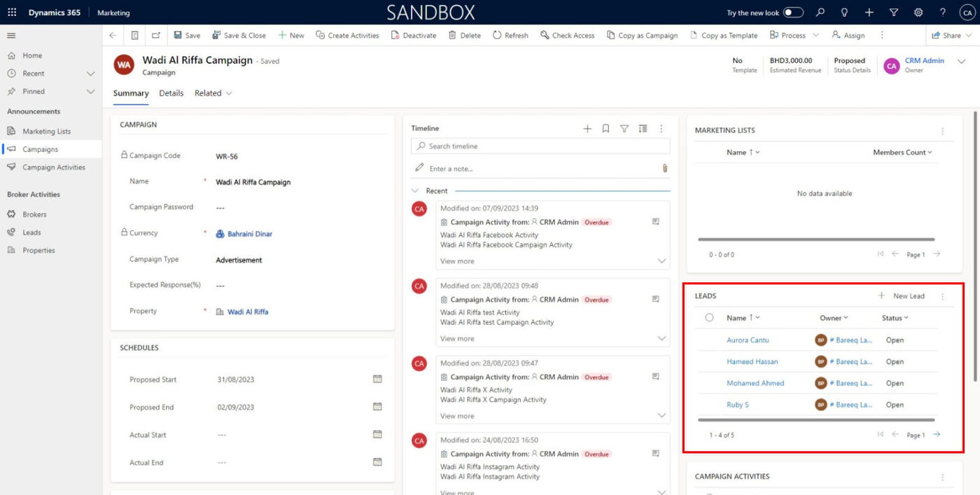Collapse the Recent timeline section
The width and height of the screenshot is (980, 495).
point(418,191)
